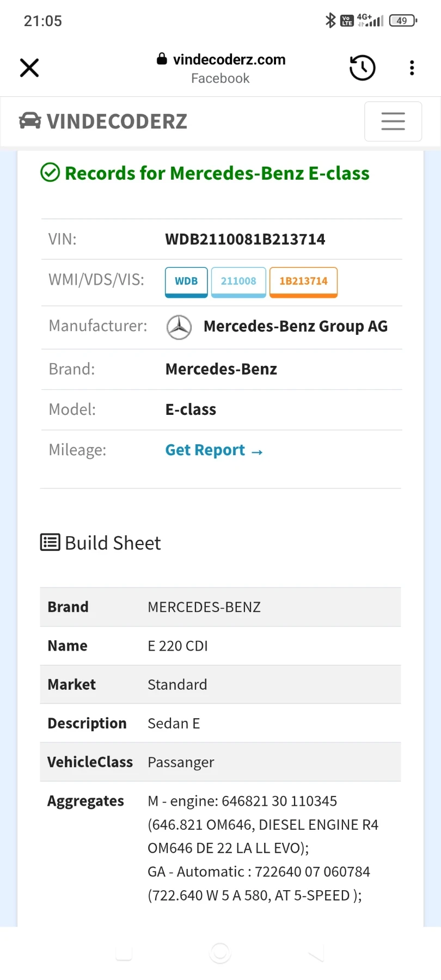The height and width of the screenshot is (980, 441).
Task: Tap the 4G+ signal strength icon
Action: [x=370, y=21]
